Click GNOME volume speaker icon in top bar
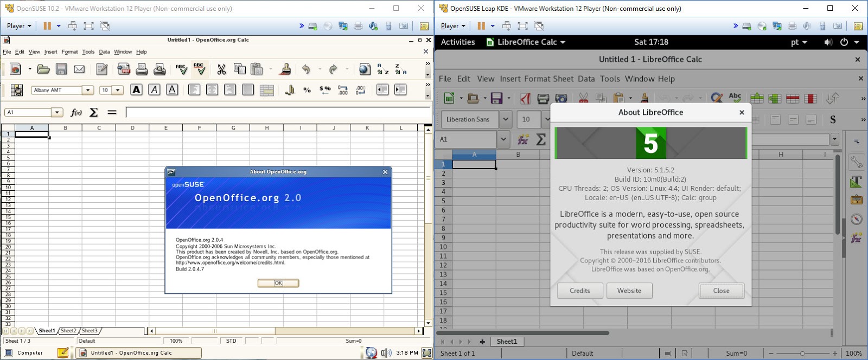The height and width of the screenshot is (360, 868). click(x=828, y=42)
